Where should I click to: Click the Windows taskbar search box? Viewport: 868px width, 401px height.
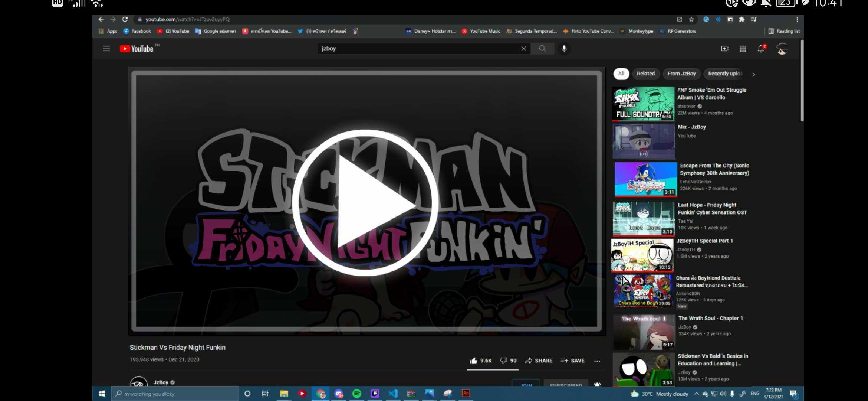(174, 394)
